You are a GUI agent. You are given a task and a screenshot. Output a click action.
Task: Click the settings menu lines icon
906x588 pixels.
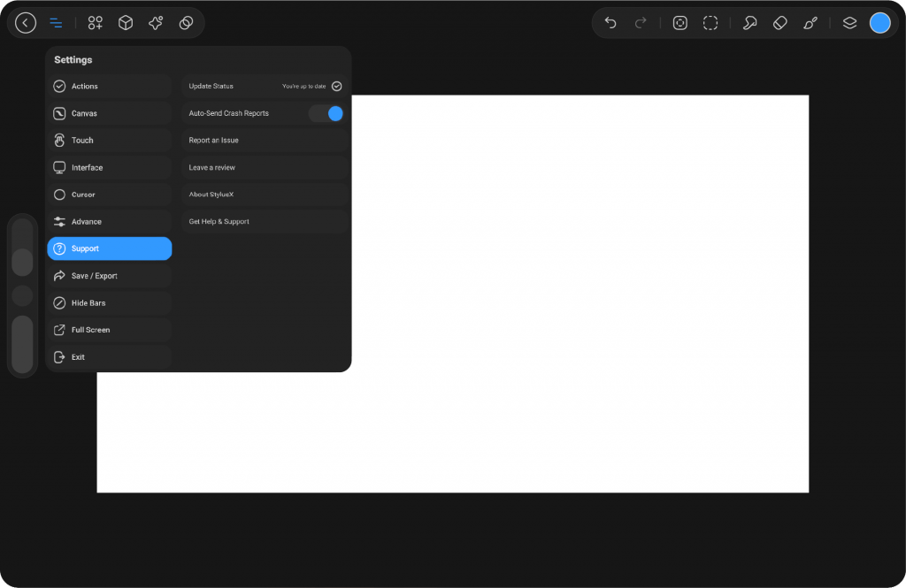(x=56, y=23)
